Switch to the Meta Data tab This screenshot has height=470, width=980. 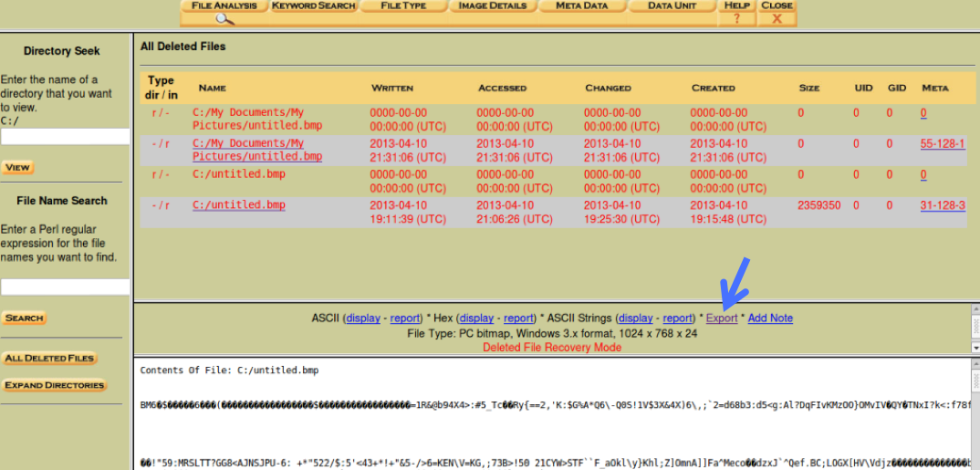[x=582, y=5]
